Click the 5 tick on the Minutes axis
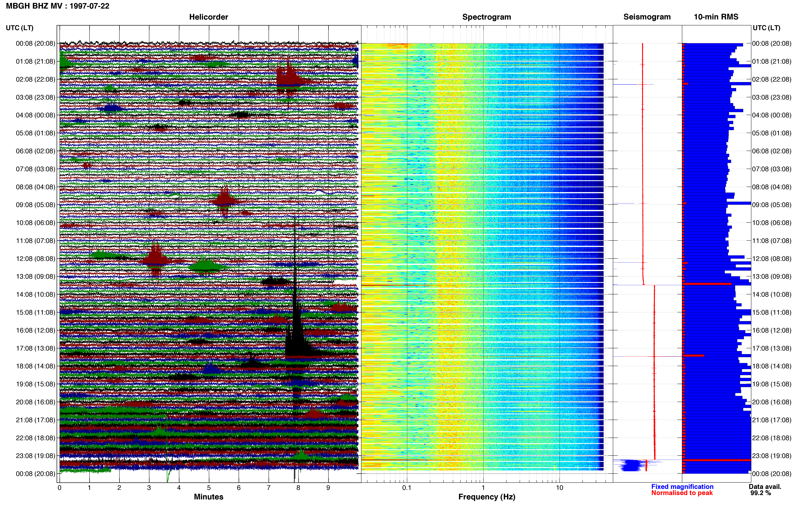 [x=209, y=488]
